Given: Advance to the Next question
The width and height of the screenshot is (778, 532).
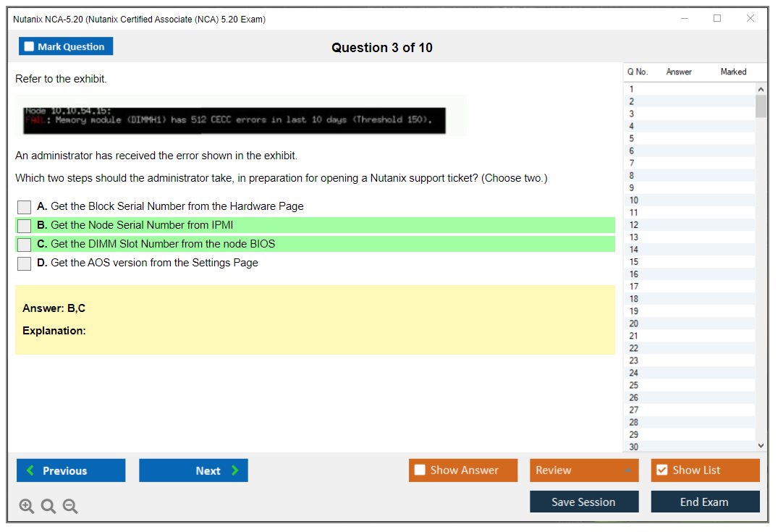Looking at the screenshot, I should tap(193, 470).
